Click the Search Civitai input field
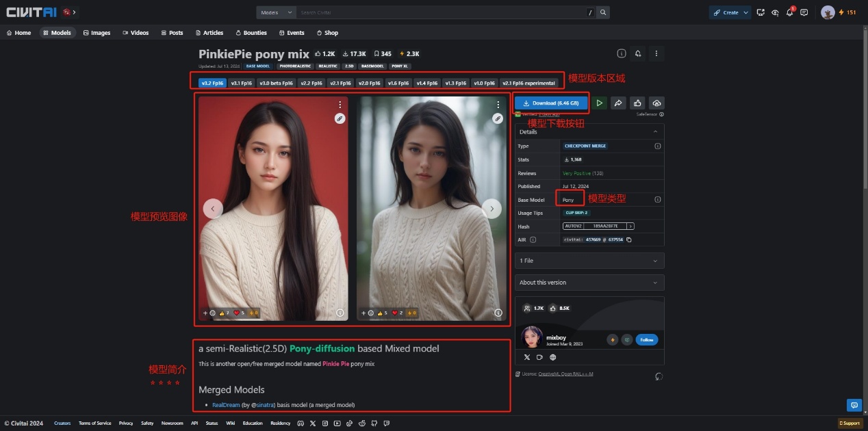 pos(442,12)
